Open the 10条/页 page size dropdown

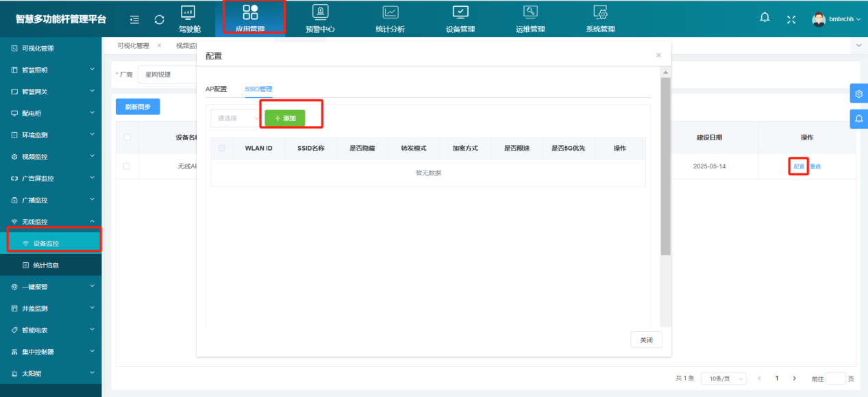click(x=723, y=378)
